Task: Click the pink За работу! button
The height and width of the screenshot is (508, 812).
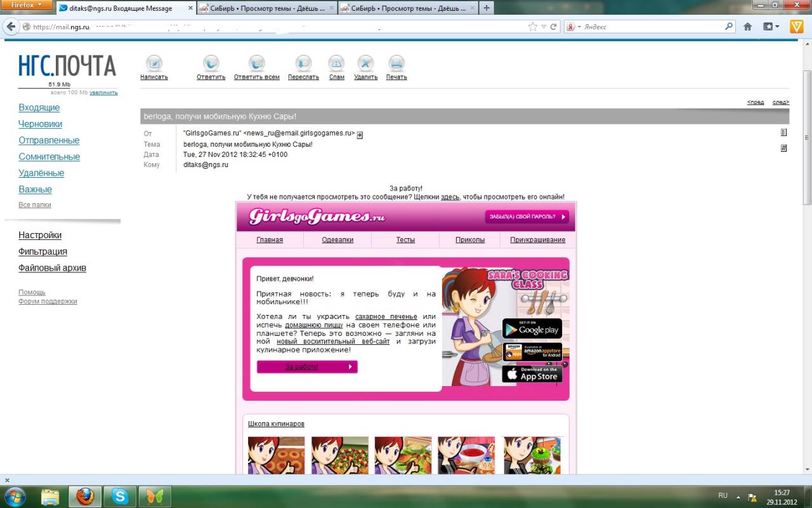Action: click(x=307, y=367)
